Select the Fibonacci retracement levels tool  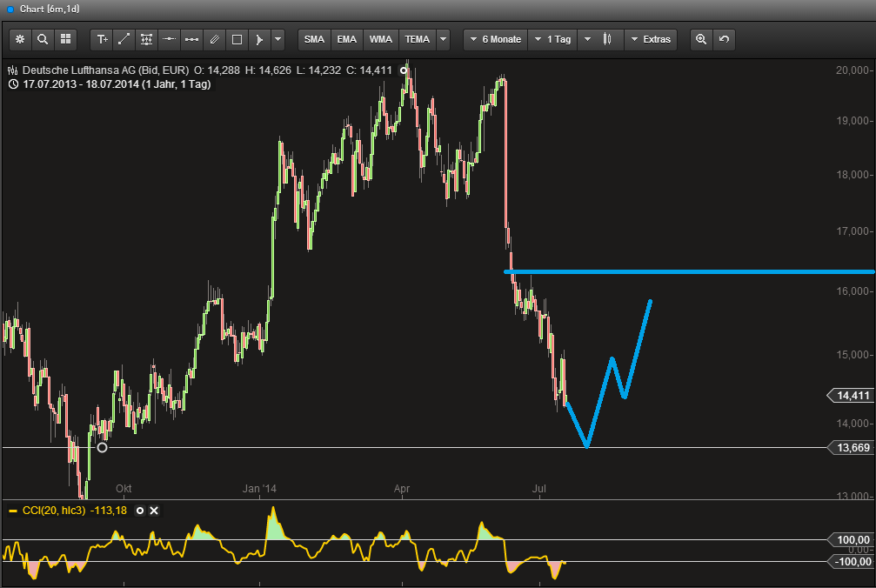146,40
